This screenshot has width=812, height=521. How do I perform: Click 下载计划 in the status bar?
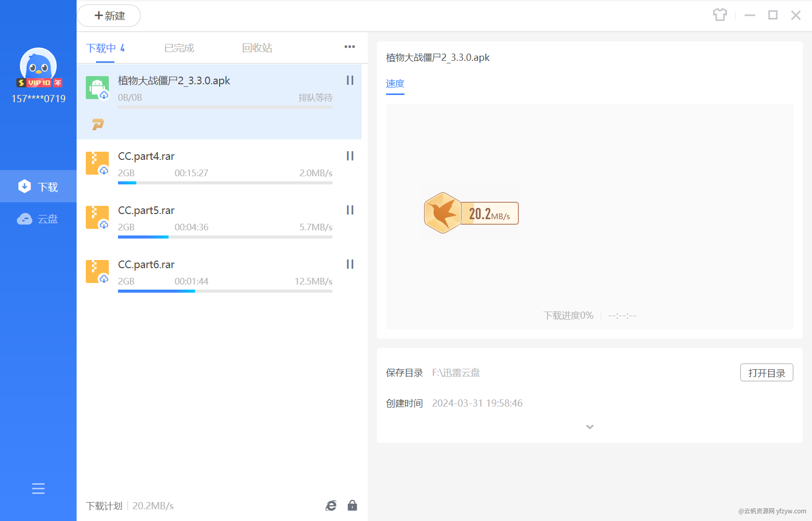(104, 506)
